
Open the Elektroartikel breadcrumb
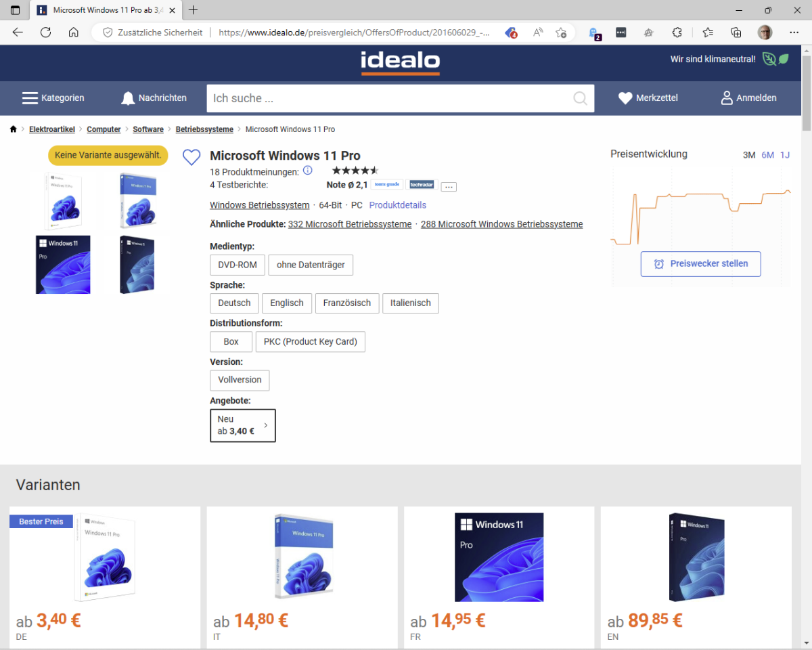click(52, 129)
